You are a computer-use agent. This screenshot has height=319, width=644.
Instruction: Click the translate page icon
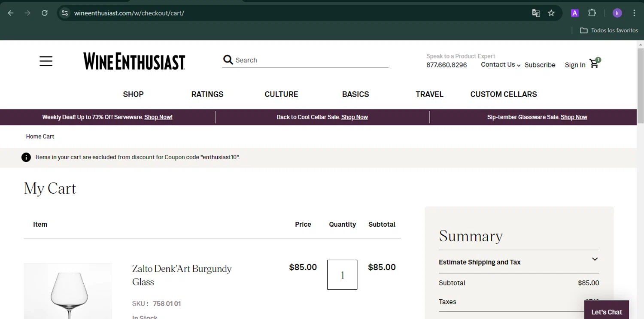coord(536,13)
